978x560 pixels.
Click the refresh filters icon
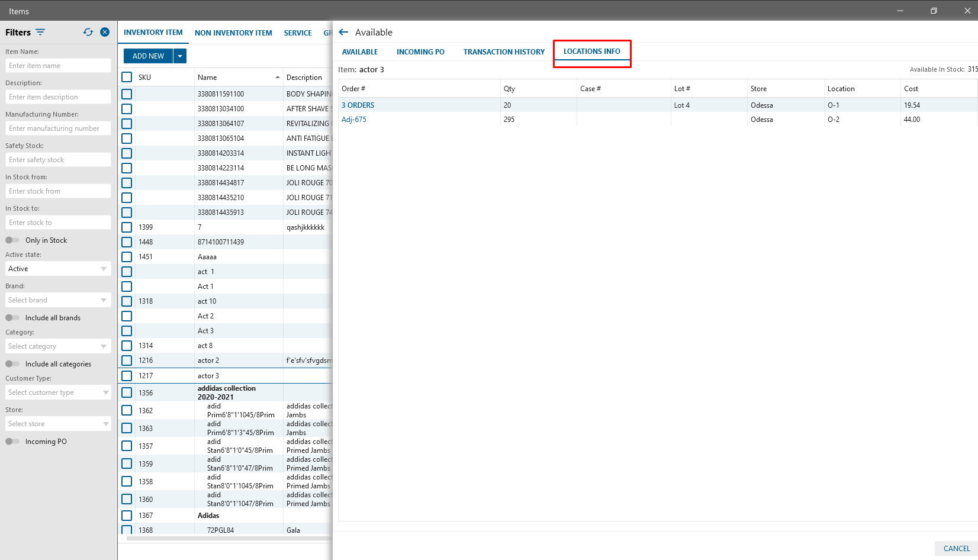[88, 32]
